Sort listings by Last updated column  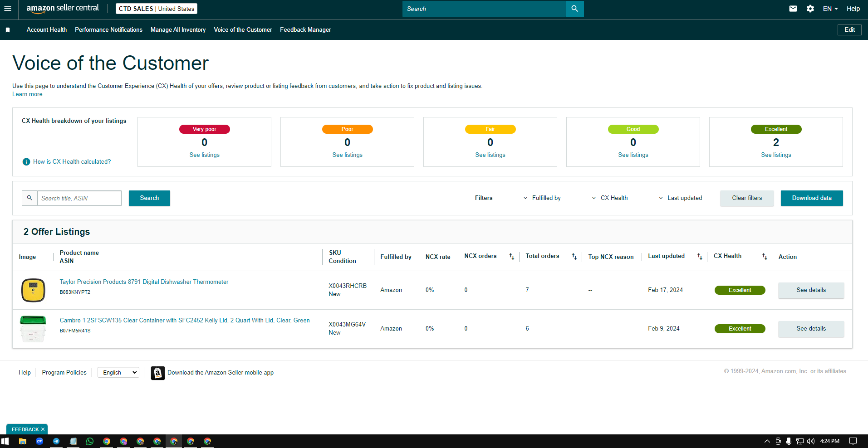coord(699,257)
